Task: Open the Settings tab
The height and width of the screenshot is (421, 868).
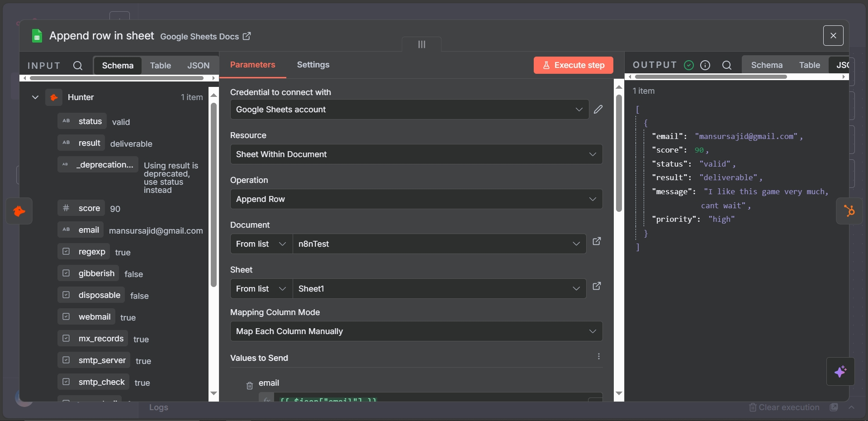Action: [313, 65]
